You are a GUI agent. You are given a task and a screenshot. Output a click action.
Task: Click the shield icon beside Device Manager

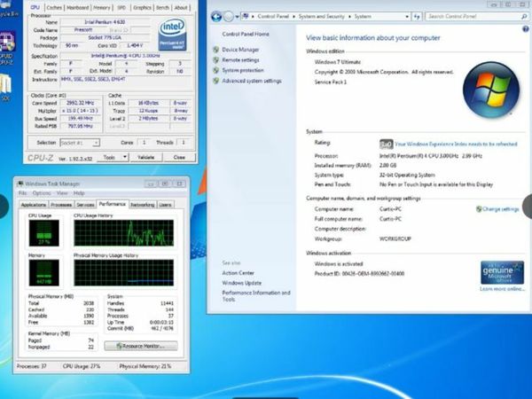[x=215, y=50]
